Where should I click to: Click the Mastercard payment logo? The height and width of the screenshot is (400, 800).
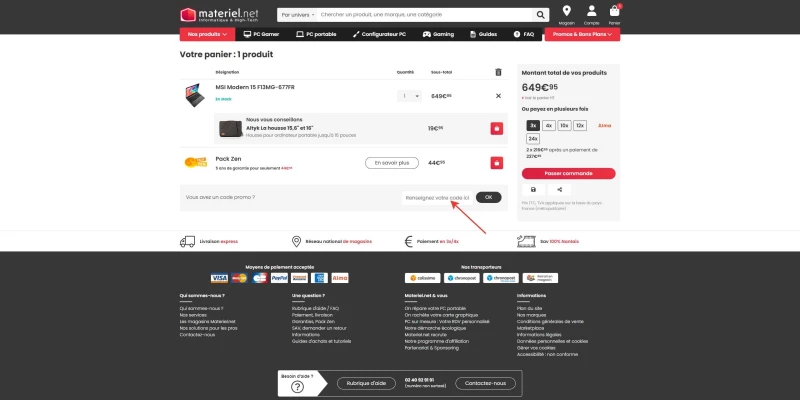coord(239,278)
